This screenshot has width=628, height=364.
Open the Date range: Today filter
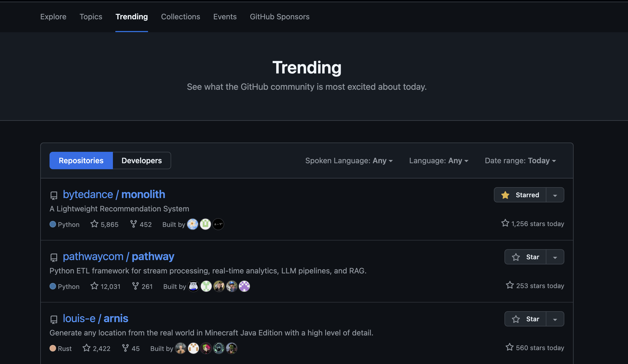click(x=520, y=161)
